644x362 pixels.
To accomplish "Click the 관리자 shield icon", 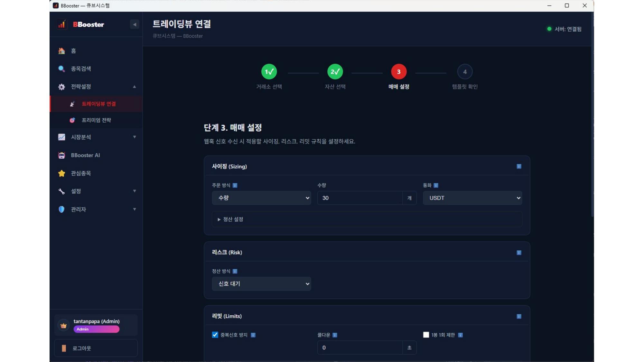I will click(61, 209).
